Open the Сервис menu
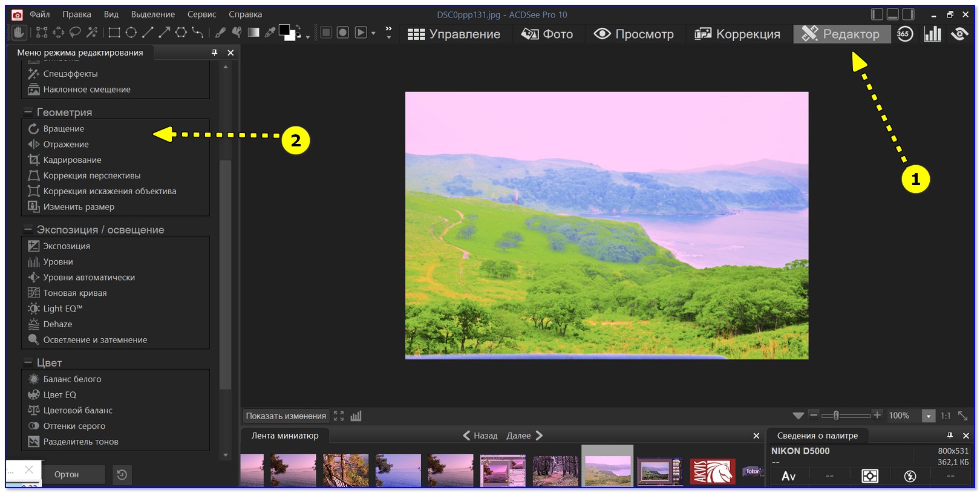The image size is (980, 493). pyautogui.click(x=202, y=14)
